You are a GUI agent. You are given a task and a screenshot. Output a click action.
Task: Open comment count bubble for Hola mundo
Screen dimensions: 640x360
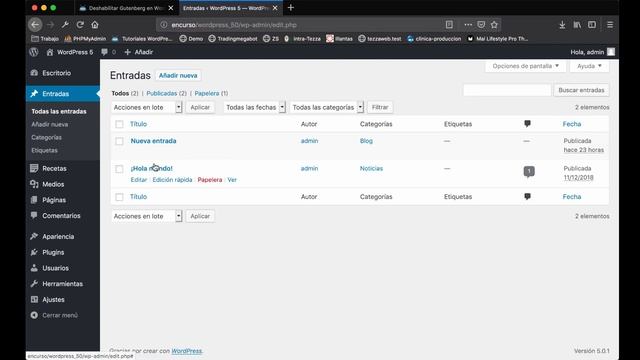pyautogui.click(x=529, y=171)
